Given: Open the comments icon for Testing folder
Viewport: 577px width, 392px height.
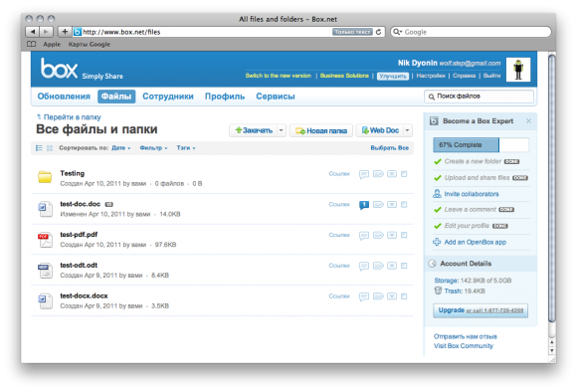Looking at the screenshot, I should coord(363,174).
